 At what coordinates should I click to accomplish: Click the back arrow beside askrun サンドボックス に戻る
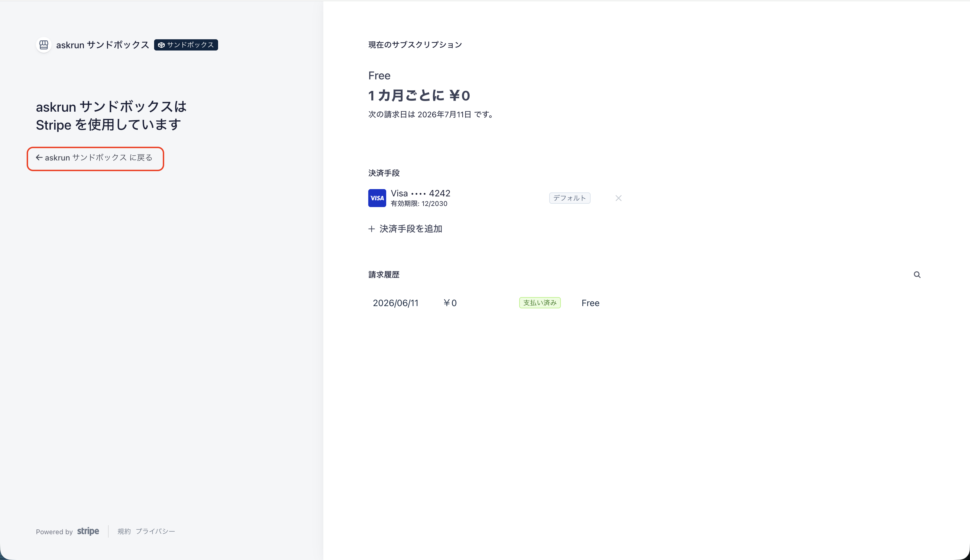coord(39,157)
